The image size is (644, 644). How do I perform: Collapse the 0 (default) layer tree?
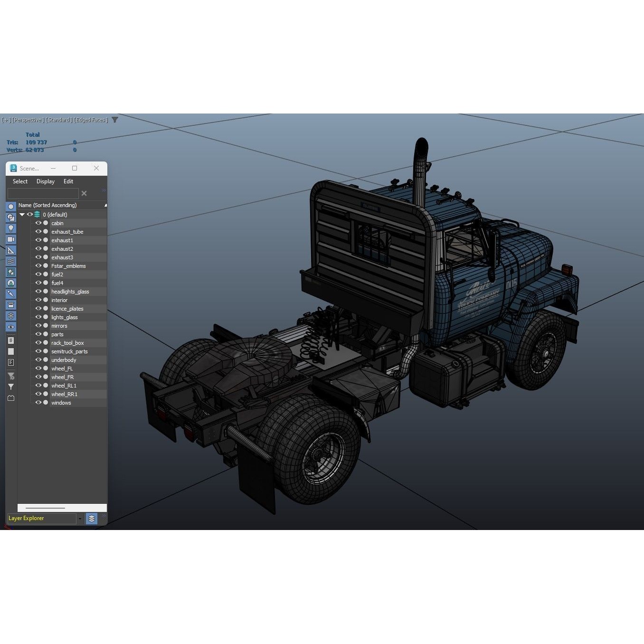(x=22, y=214)
